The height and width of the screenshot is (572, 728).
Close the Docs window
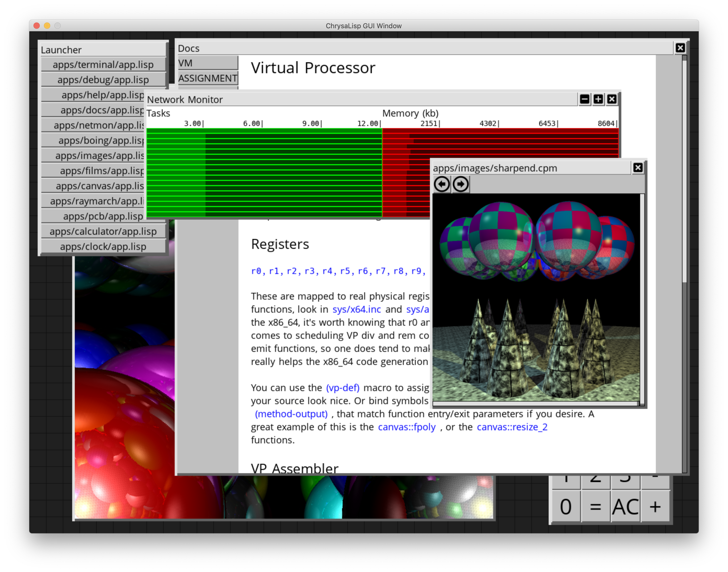point(680,48)
